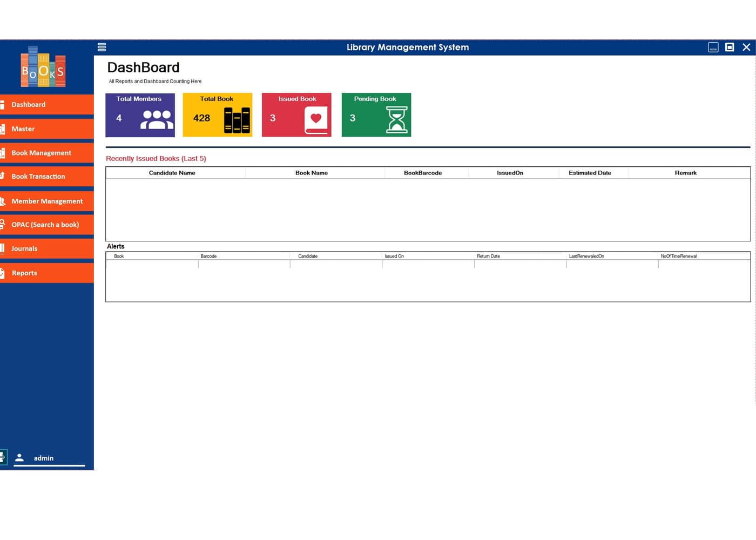Open the Dashboard sidebar menu item
This screenshot has height=540, width=756.
[47, 105]
